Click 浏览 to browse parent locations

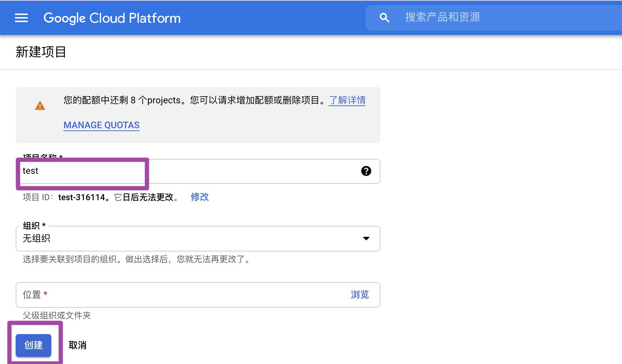click(360, 295)
